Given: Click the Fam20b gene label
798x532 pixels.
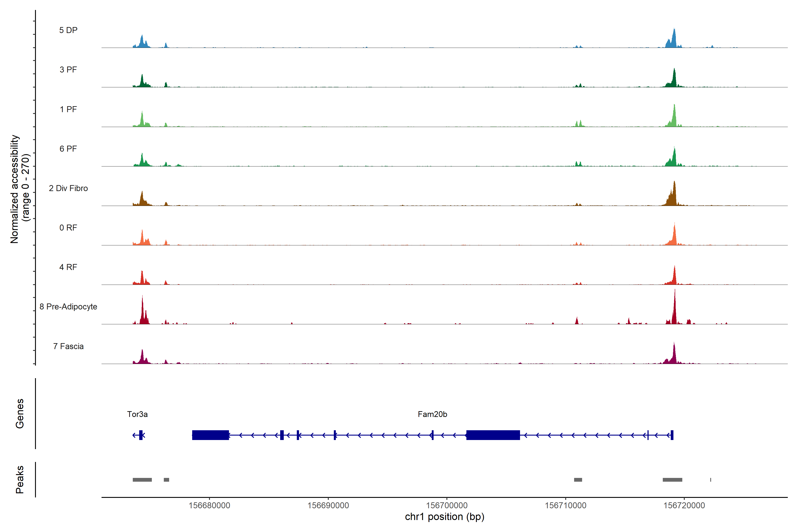Looking at the screenshot, I should click(x=432, y=414).
